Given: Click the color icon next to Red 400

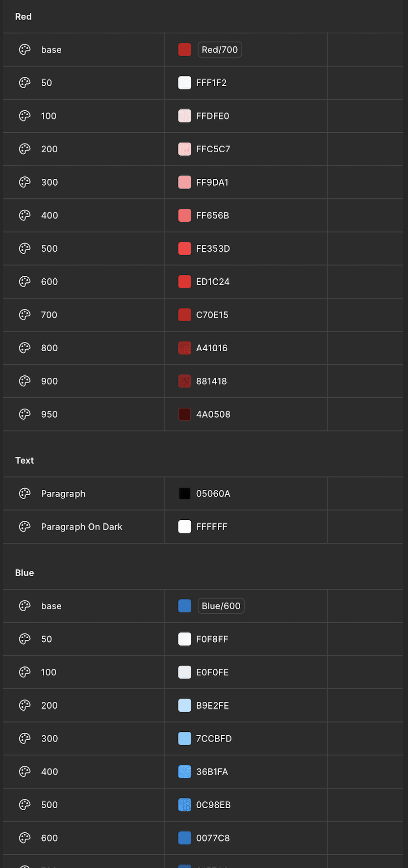Looking at the screenshot, I should (x=25, y=215).
